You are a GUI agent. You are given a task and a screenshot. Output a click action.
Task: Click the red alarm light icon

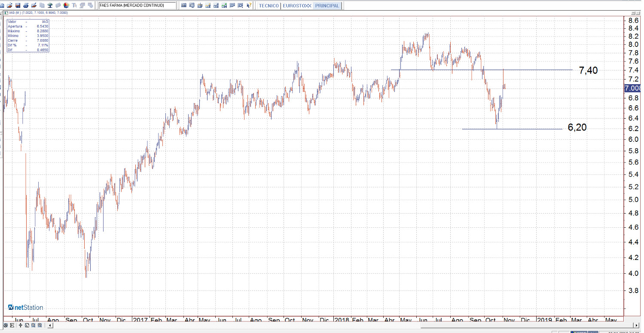pos(66,6)
